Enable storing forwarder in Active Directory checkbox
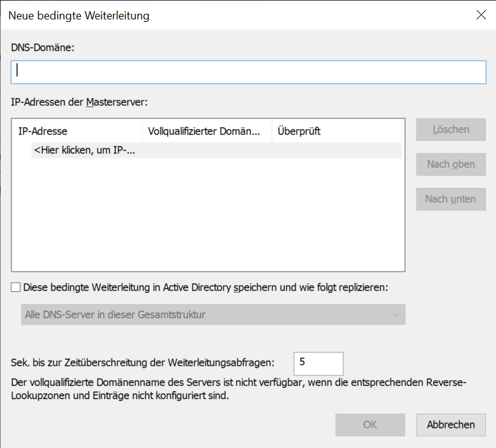The image size is (496, 448). (16, 287)
